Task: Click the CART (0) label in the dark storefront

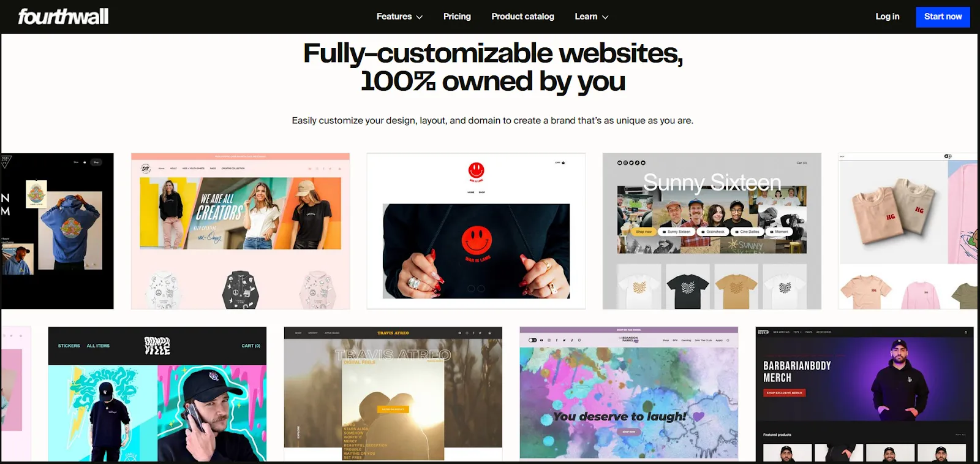Action: point(251,346)
